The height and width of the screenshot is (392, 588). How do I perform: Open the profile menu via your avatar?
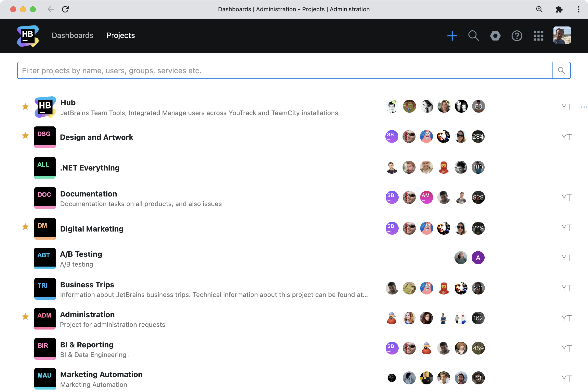coord(562,36)
